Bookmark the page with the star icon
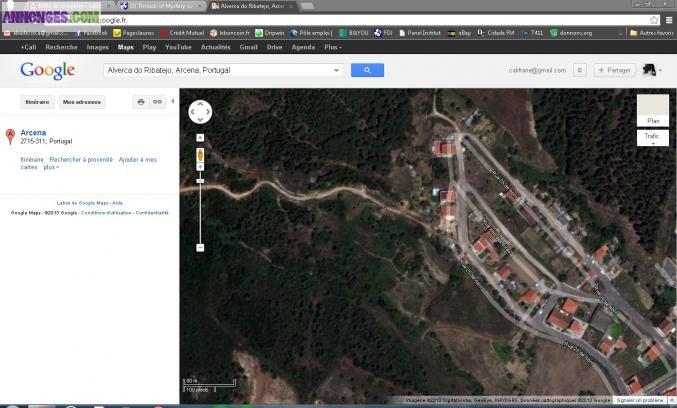This screenshot has height=408, width=677. [654, 20]
